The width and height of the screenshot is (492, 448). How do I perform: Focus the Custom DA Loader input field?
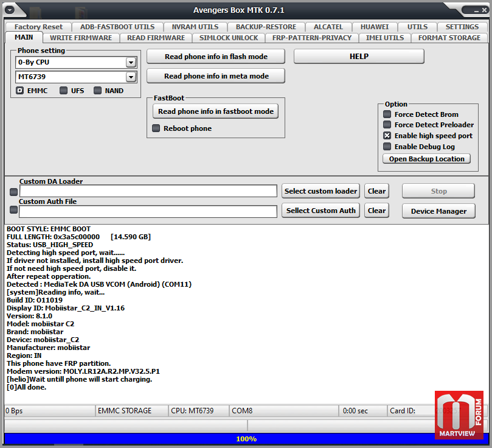tap(148, 191)
